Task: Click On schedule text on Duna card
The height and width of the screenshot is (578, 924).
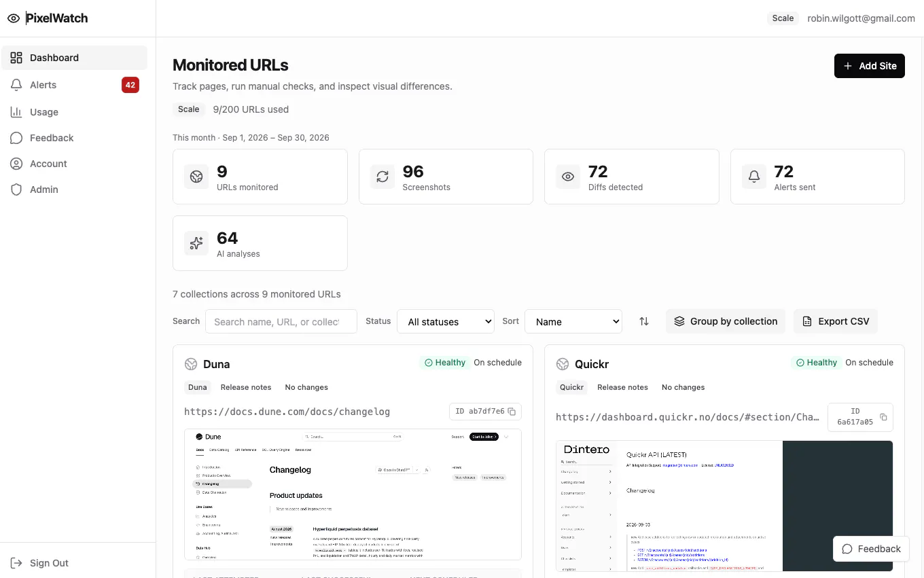Action: (x=498, y=363)
